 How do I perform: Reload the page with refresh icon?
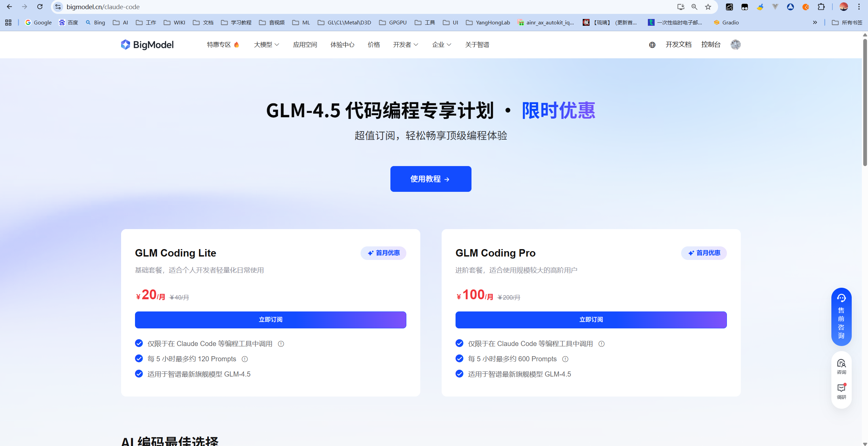[40, 7]
